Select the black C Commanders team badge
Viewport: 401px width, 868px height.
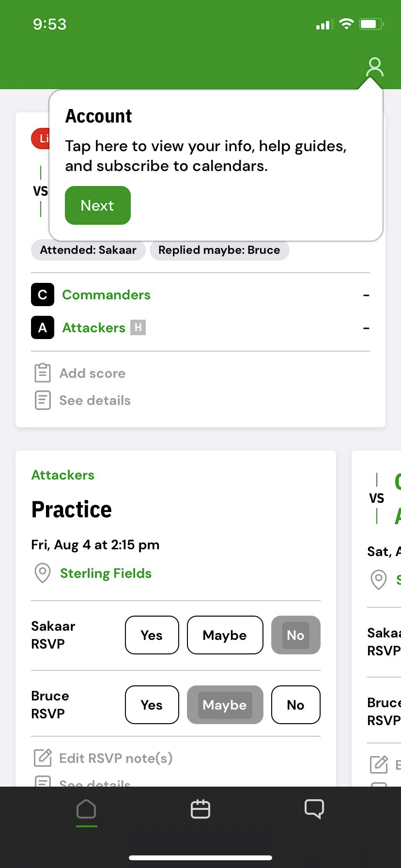[x=43, y=294]
